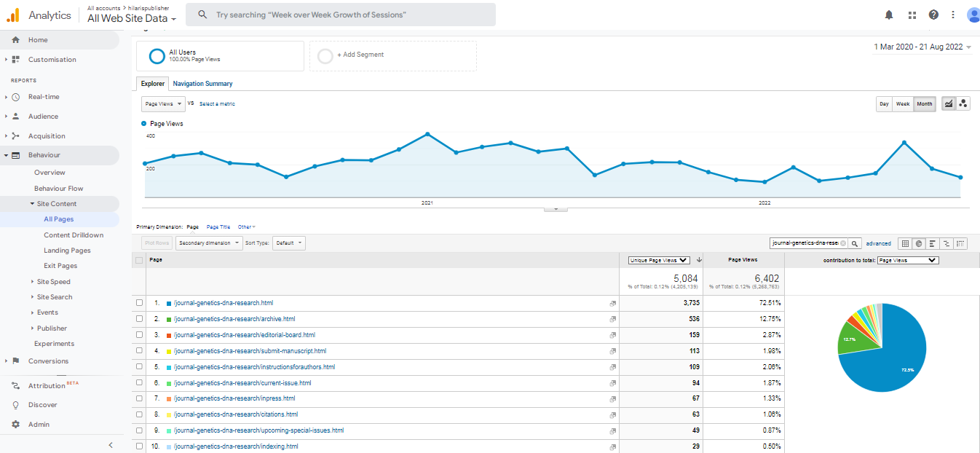Open the notifications bell
The width and height of the screenshot is (980, 453).
tap(889, 15)
